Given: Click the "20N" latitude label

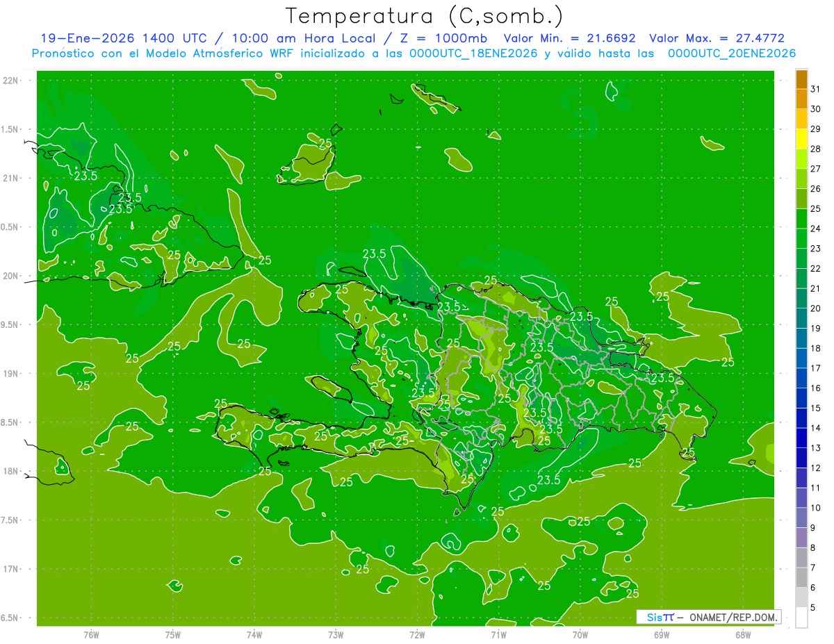Looking at the screenshot, I should [x=12, y=276].
